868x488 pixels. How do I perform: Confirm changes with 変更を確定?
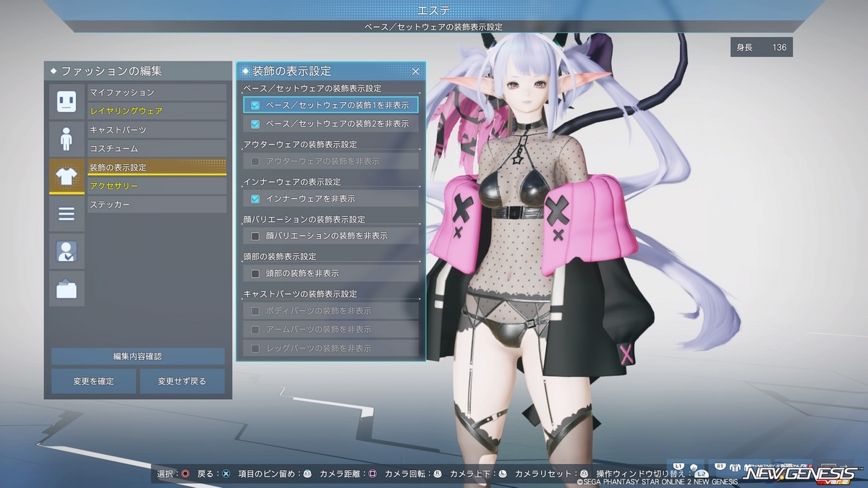[x=93, y=381]
